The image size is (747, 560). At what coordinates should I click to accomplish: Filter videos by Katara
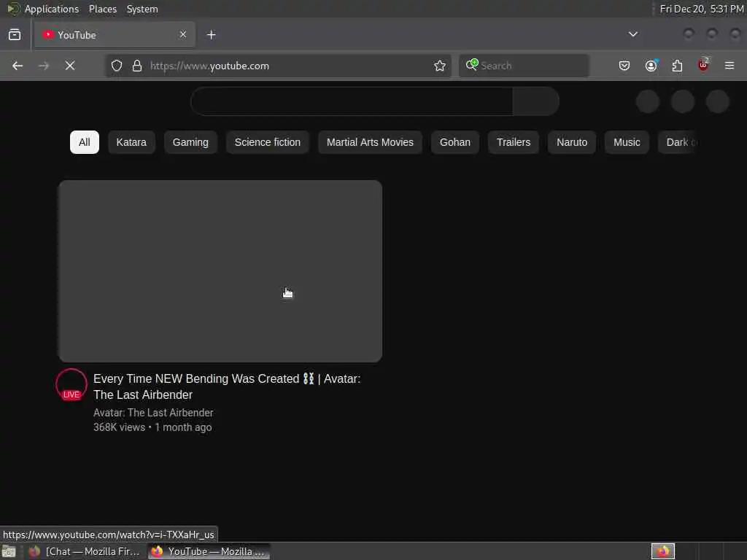pyautogui.click(x=131, y=142)
